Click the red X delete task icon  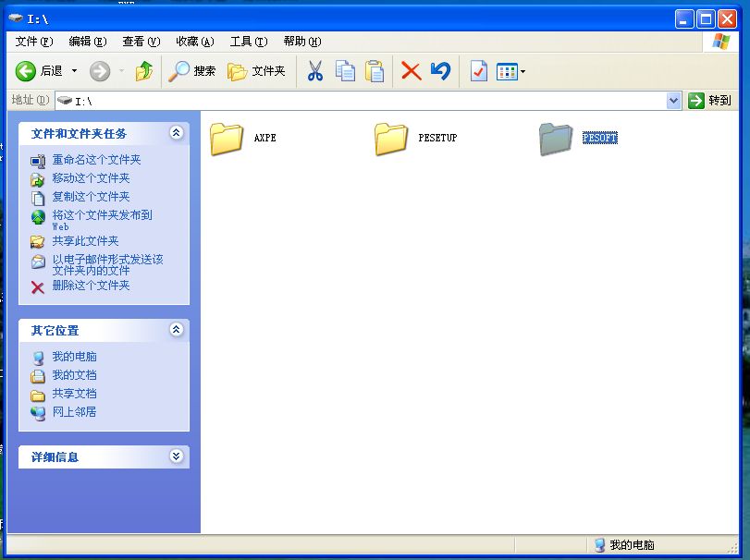tap(38, 287)
